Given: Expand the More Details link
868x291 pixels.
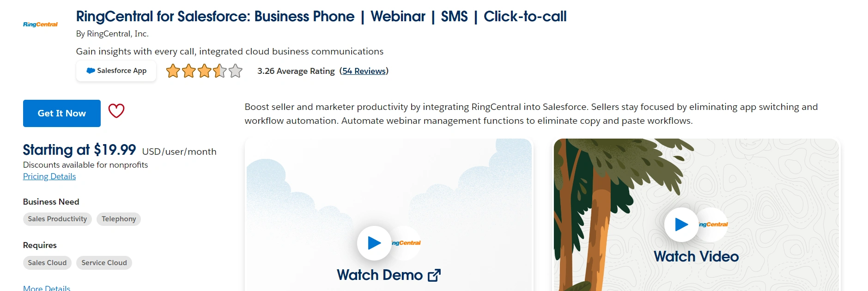Looking at the screenshot, I should coord(47,288).
